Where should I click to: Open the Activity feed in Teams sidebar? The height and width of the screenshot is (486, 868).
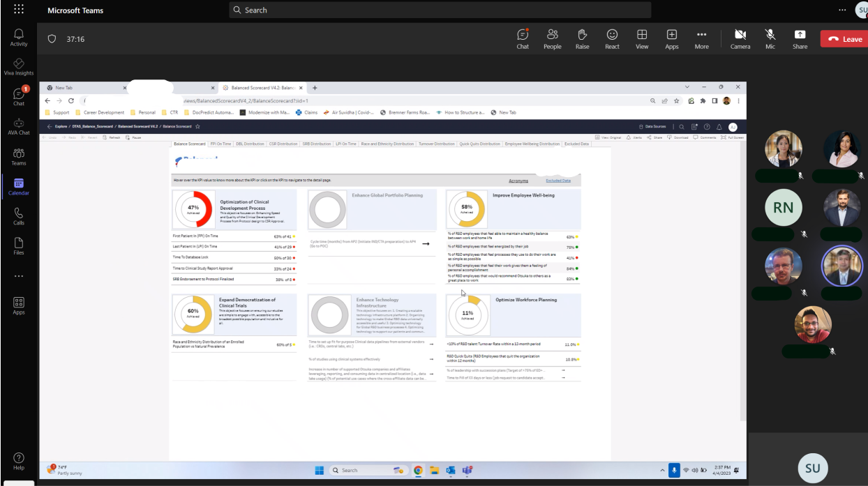tap(19, 37)
